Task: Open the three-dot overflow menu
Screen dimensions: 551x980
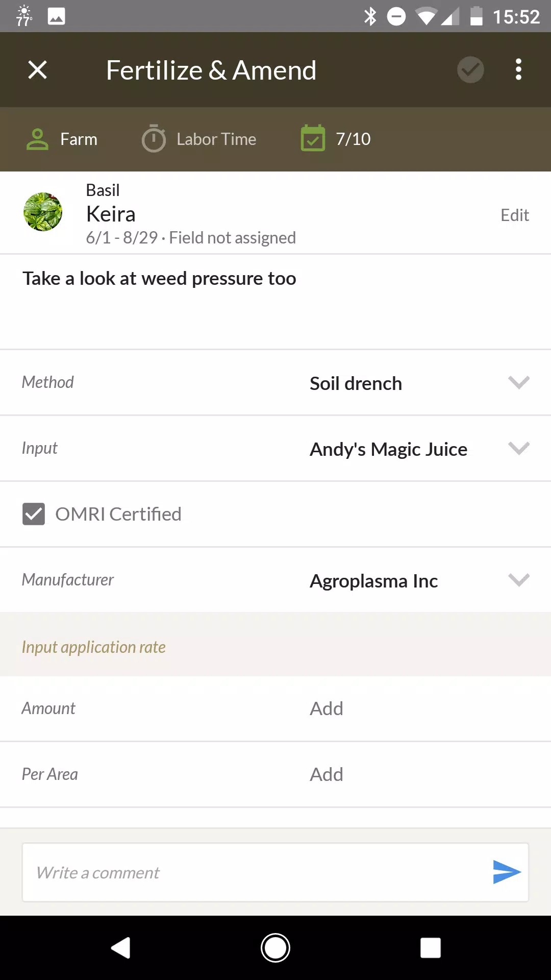Action: click(x=518, y=70)
